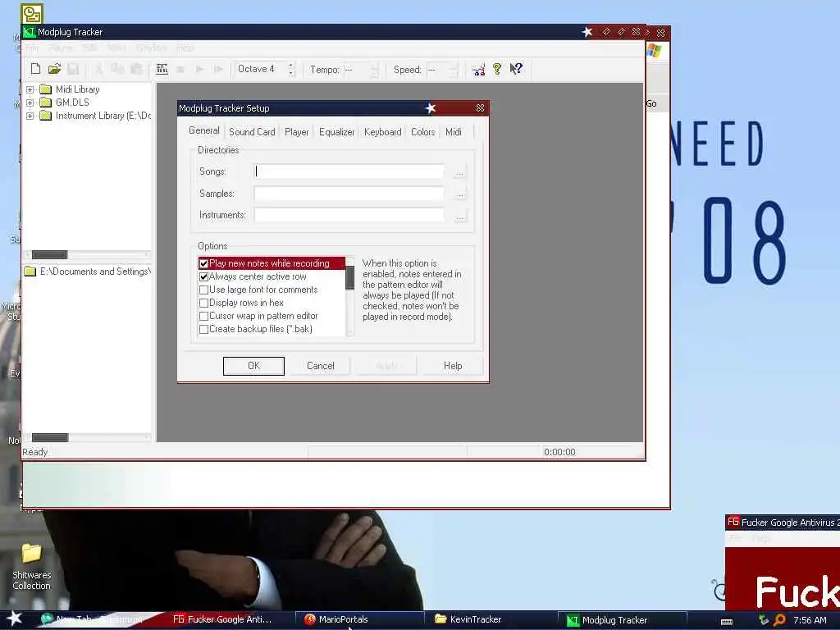Click the GM.DLS folder icon
The height and width of the screenshot is (630, 840).
coord(46,103)
